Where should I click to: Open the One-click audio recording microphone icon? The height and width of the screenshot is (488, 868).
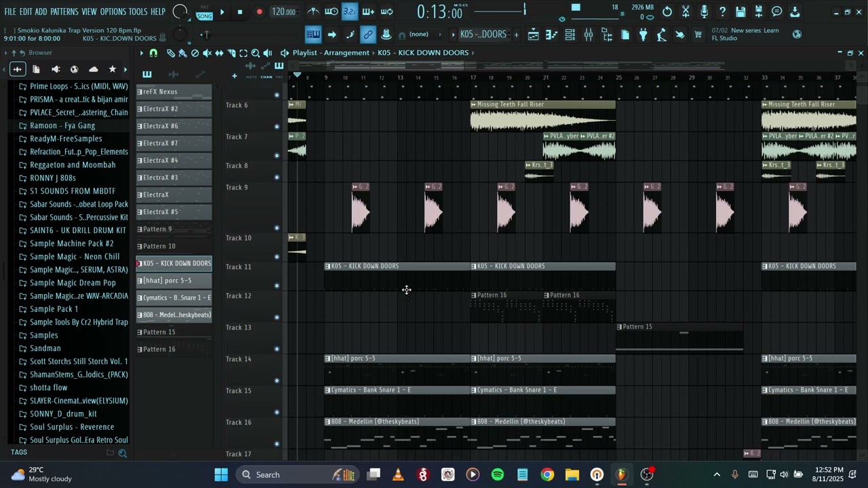coord(704,12)
